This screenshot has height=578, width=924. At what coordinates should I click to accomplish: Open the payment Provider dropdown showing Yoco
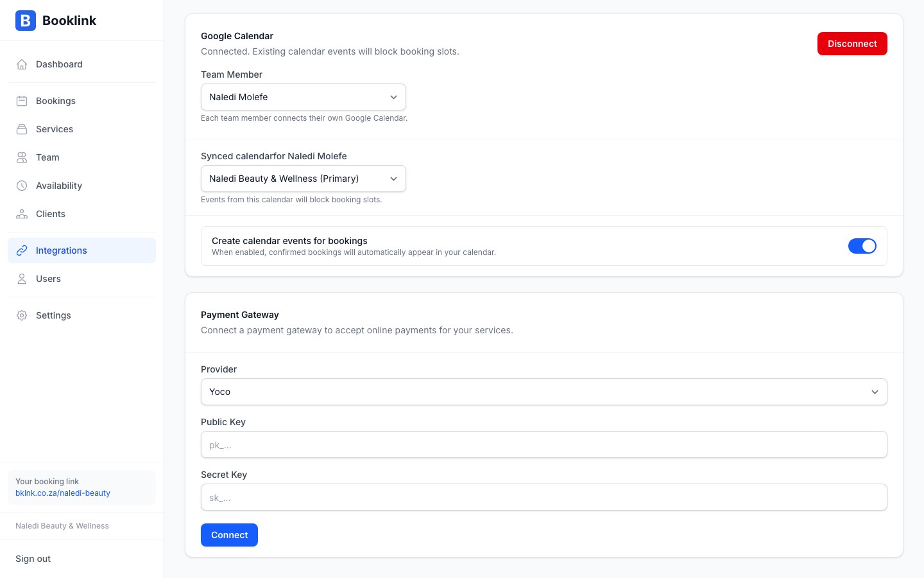point(543,392)
